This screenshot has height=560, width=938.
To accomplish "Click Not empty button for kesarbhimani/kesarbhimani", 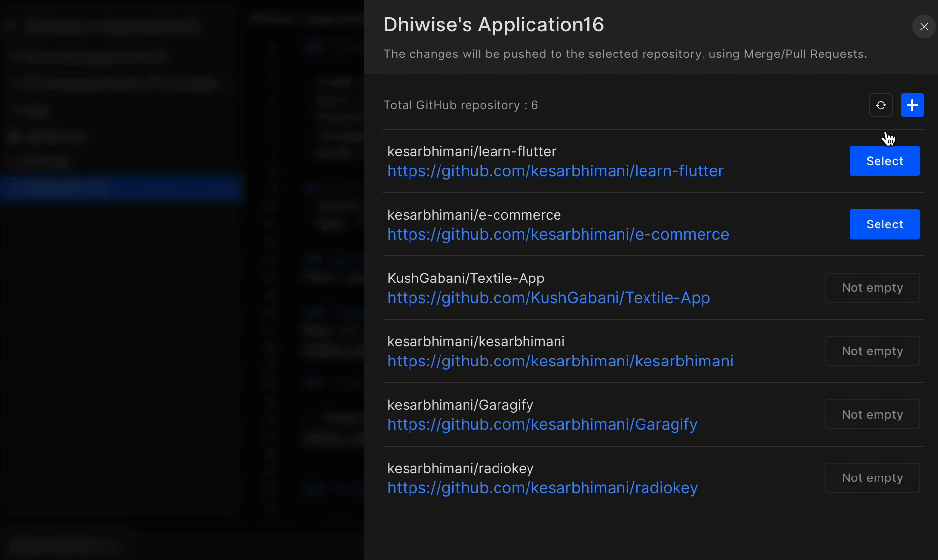I will [872, 351].
